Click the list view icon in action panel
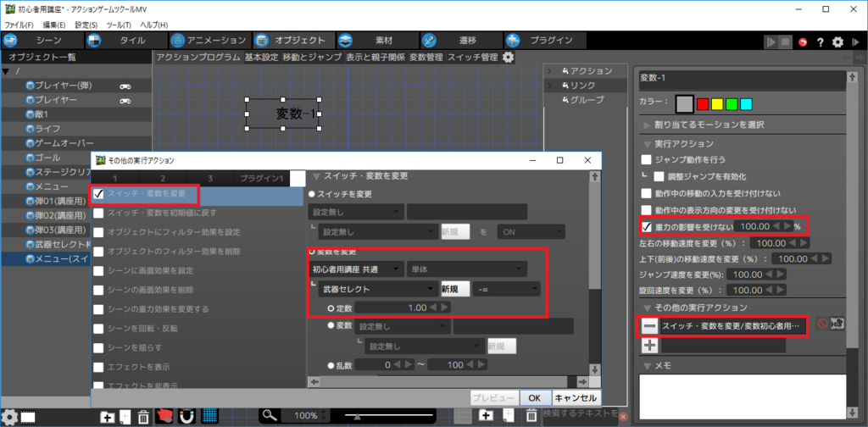The image size is (868, 427). (x=462, y=415)
